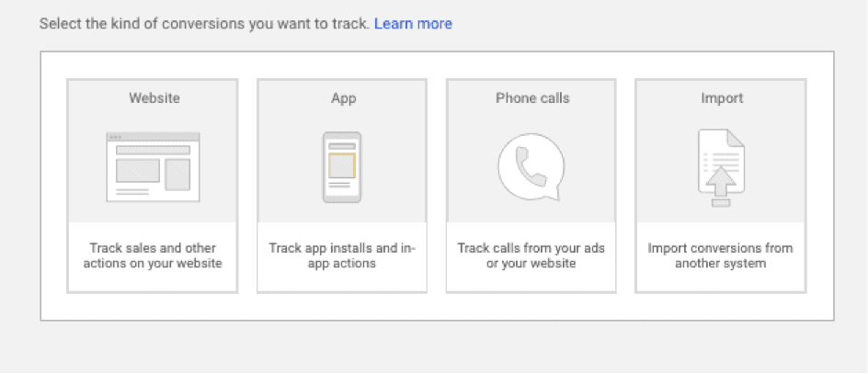Click the small tray beneath Import arrow
Viewport: 868px width, 374px height.
(721, 203)
